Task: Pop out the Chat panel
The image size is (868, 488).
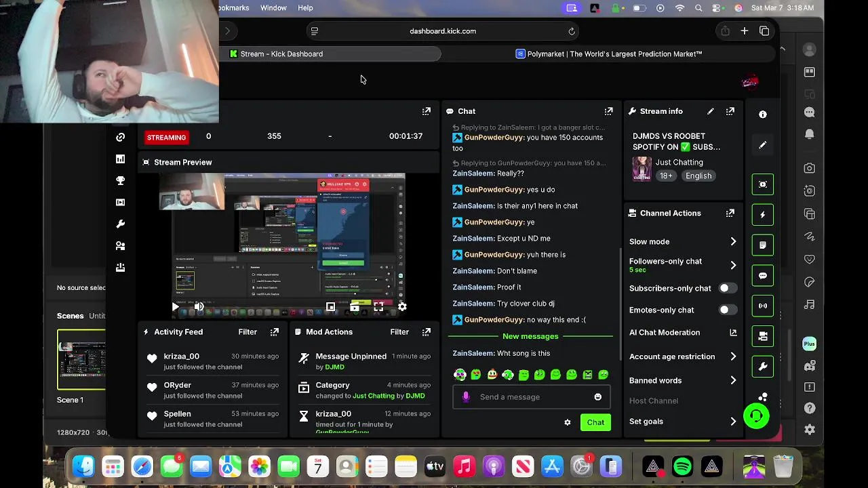Action: [x=608, y=111]
